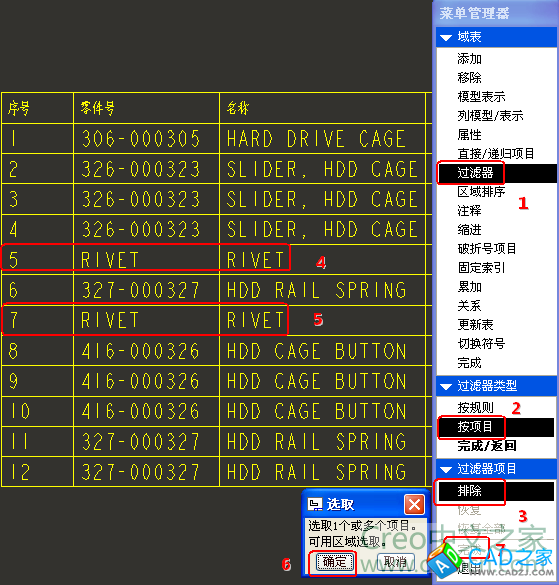559x585 pixels.
Task: Collapse the 域表 menu section arrow
Action: [446, 37]
